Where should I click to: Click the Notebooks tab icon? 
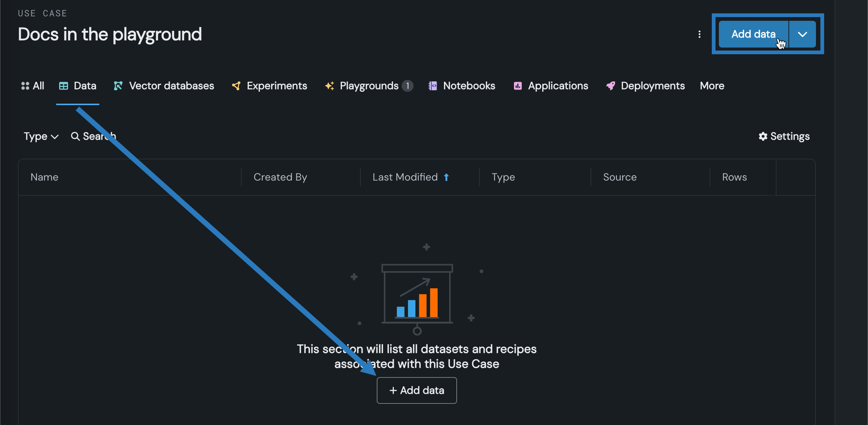[x=433, y=86]
